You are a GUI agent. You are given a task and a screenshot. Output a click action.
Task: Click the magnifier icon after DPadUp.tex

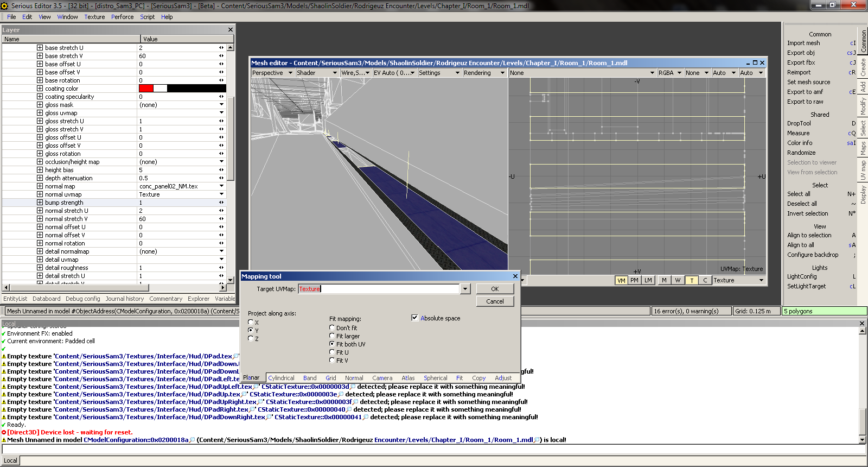click(x=244, y=394)
